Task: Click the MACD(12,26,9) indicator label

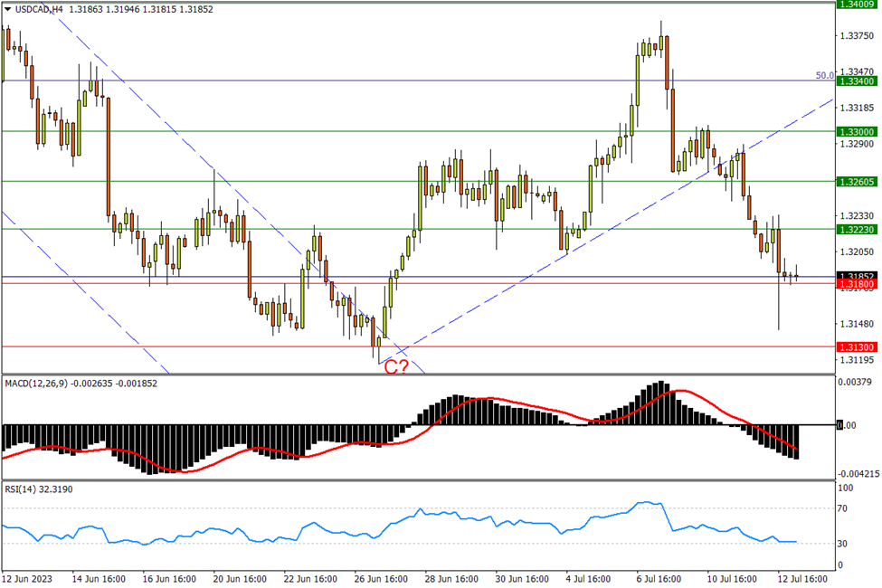Action: (37, 384)
